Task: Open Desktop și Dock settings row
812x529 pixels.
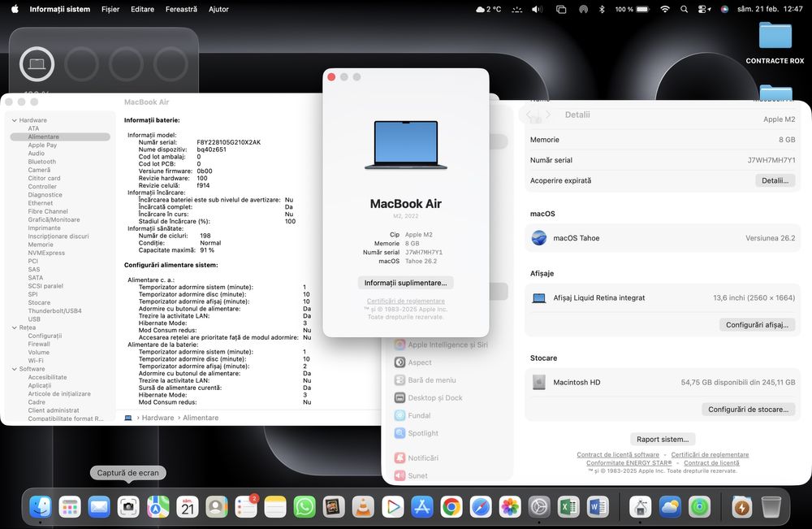Action: 448,398
